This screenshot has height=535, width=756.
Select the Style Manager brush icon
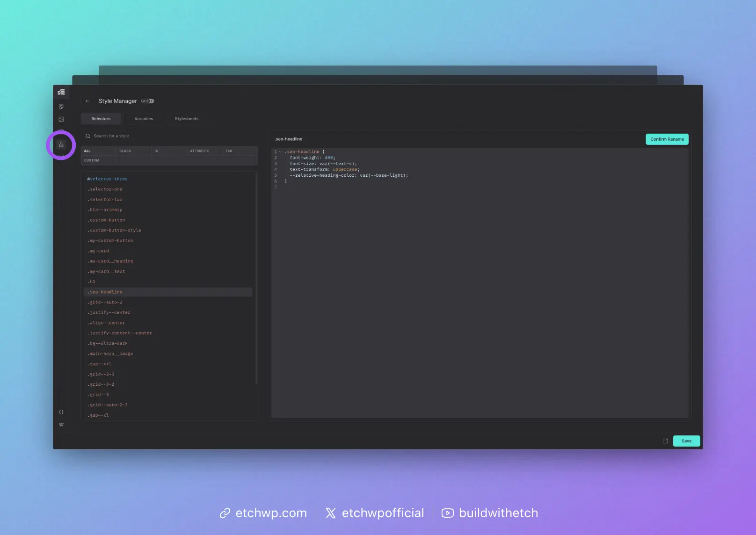tap(61, 145)
